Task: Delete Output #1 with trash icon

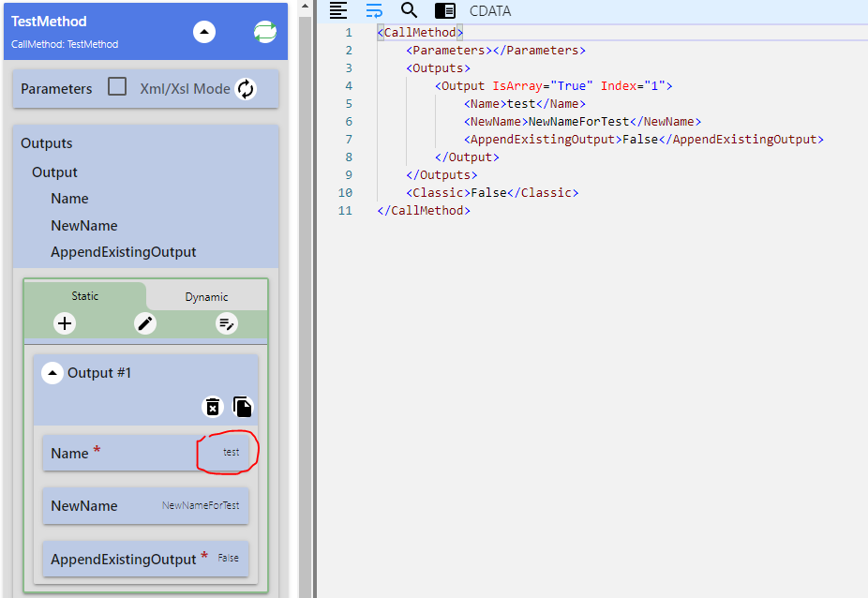Action: 213,407
